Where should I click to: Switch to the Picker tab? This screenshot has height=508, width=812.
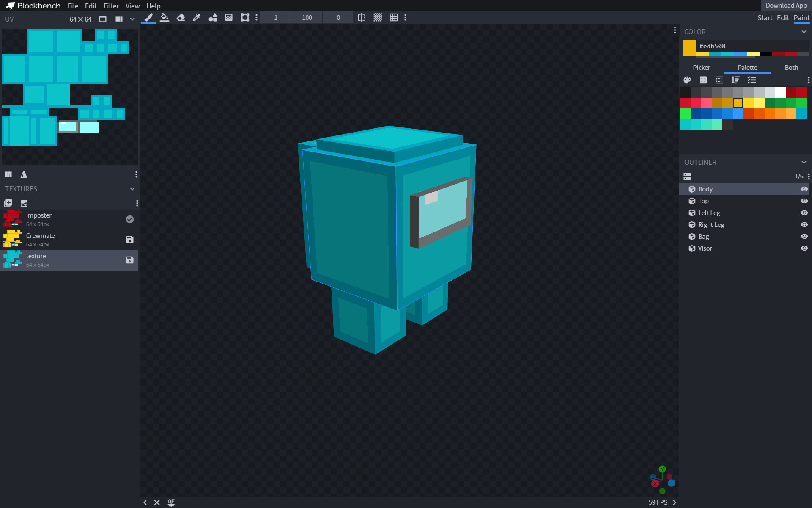tap(701, 67)
